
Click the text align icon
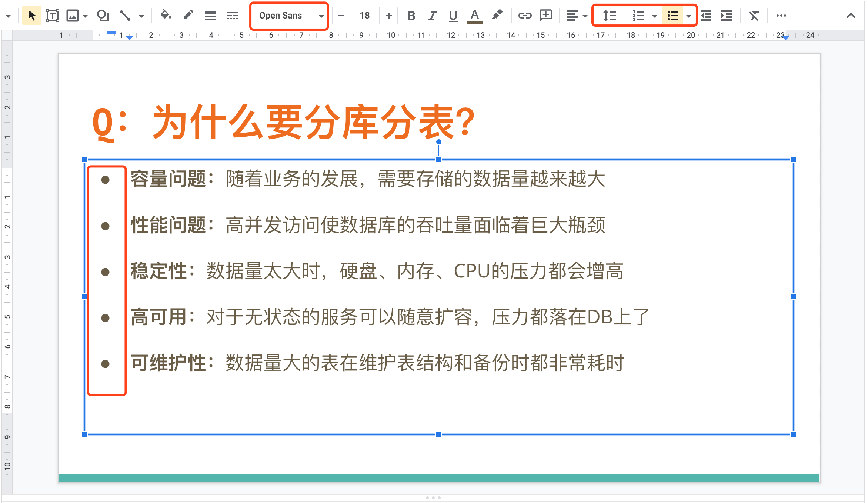pos(572,16)
